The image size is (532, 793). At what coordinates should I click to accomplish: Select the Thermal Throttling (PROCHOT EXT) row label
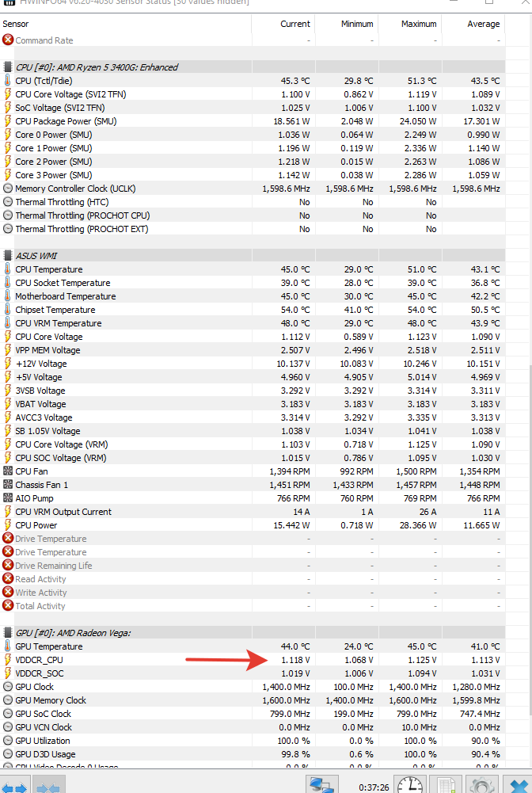(x=82, y=229)
